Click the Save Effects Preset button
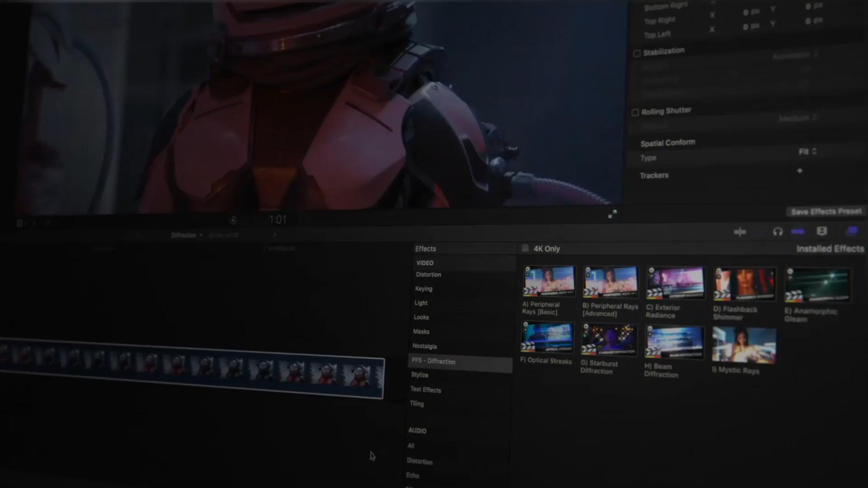Viewport: 868px width, 488px height. click(826, 211)
